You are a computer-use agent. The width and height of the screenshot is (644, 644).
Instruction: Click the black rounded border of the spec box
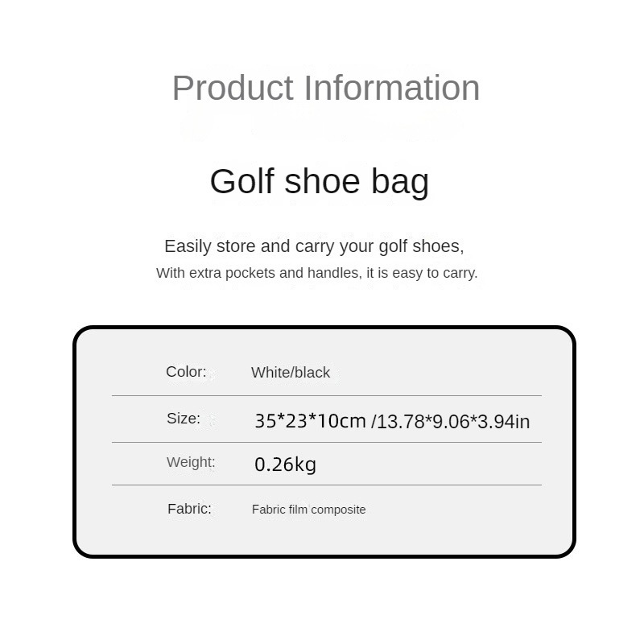tap(324, 328)
